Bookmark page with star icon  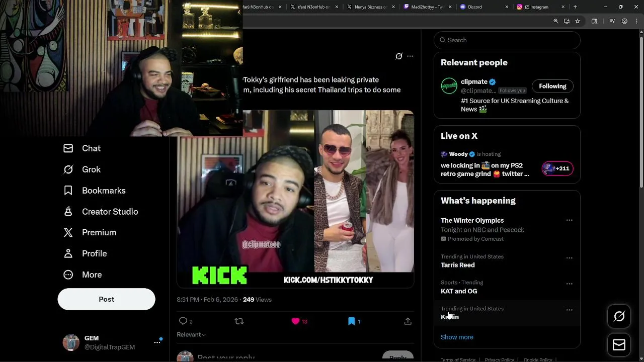pyautogui.click(x=578, y=21)
